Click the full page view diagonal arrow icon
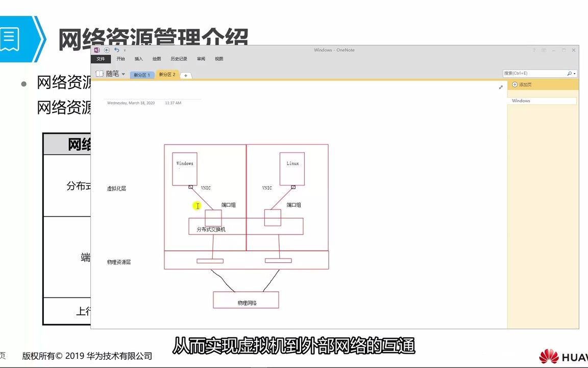The width and height of the screenshot is (588, 368). point(501,87)
